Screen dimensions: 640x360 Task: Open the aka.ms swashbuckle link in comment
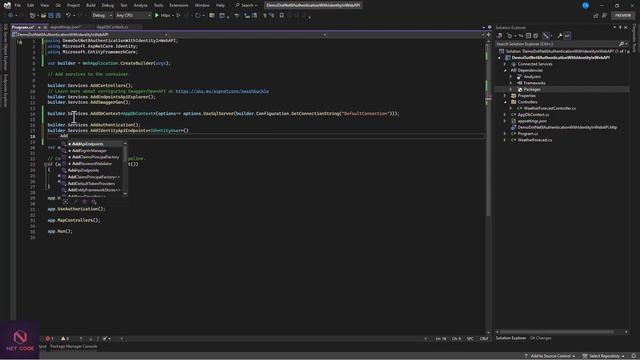[x=222, y=91]
